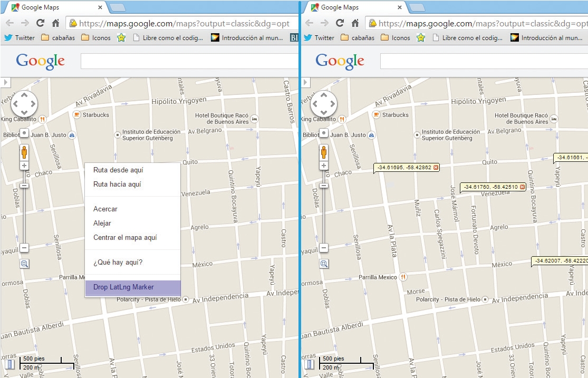Viewport: 588px width, 378px height.
Task: Click the magnifier box icon on left map
Action: (x=24, y=264)
